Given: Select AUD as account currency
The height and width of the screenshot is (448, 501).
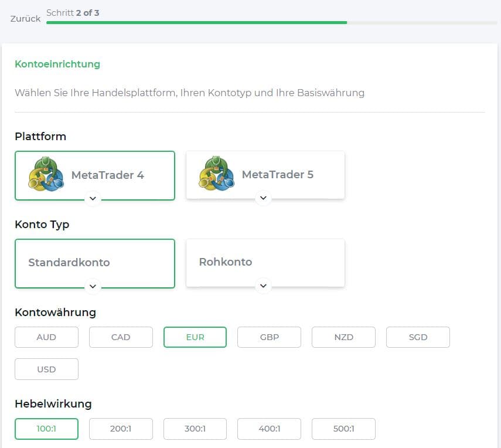Looking at the screenshot, I should (x=46, y=337).
